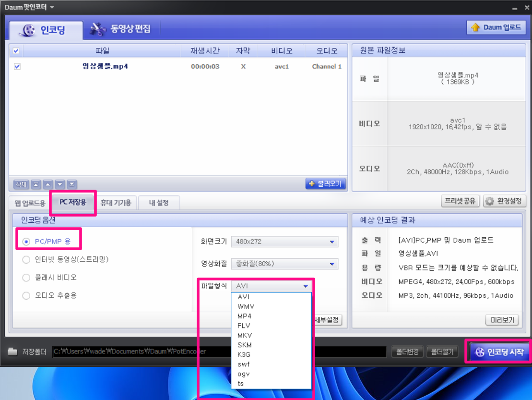Move selected file down one position
The width and height of the screenshot is (532, 400).
pos(59,184)
